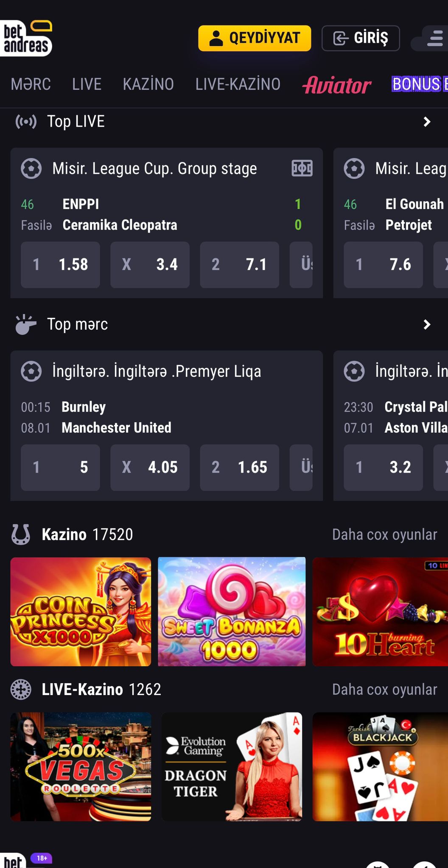Click the Bet Andreas logo
The width and height of the screenshot is (448, 868).
[26, 38]
